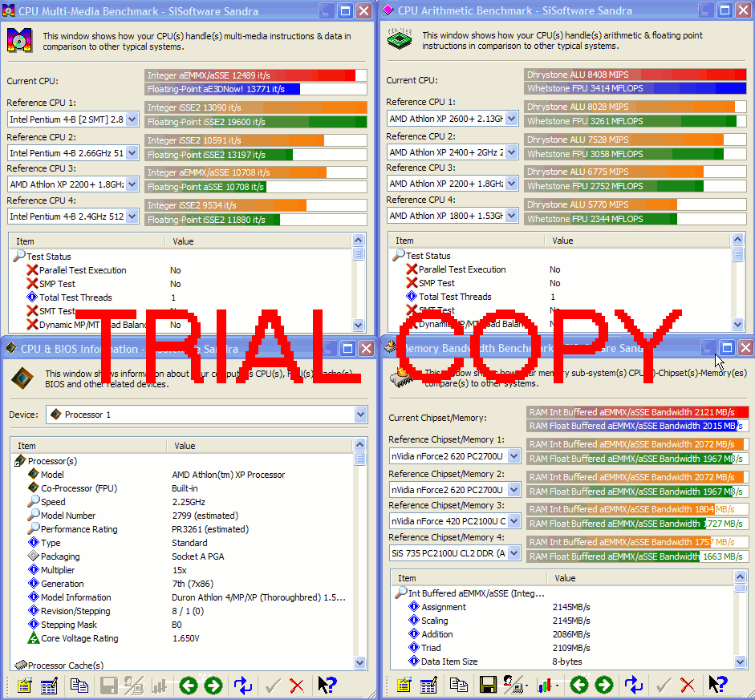Select 'Total Test Threads' row in Arithmetic Benchmark
This screenshot has width=755, height=700.
[561, 297]
